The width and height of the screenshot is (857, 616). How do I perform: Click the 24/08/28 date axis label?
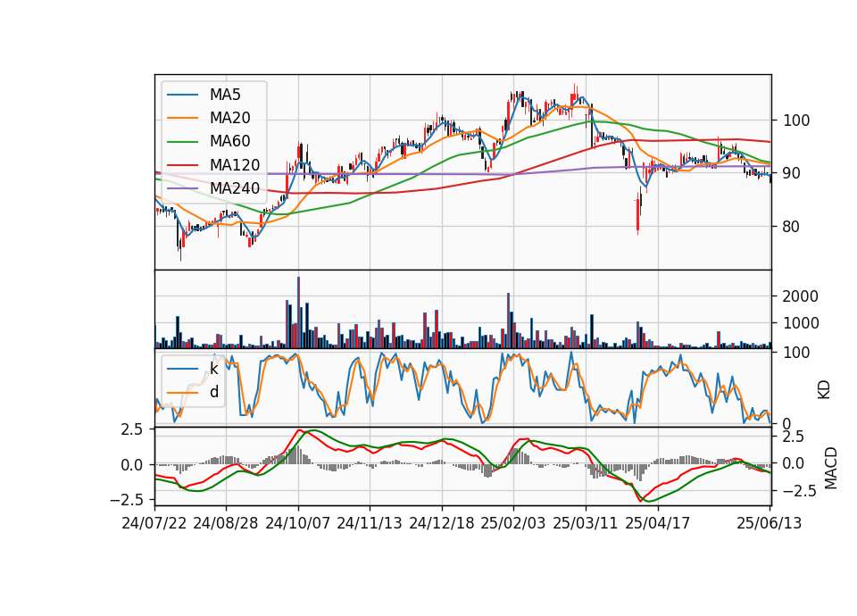226,523
